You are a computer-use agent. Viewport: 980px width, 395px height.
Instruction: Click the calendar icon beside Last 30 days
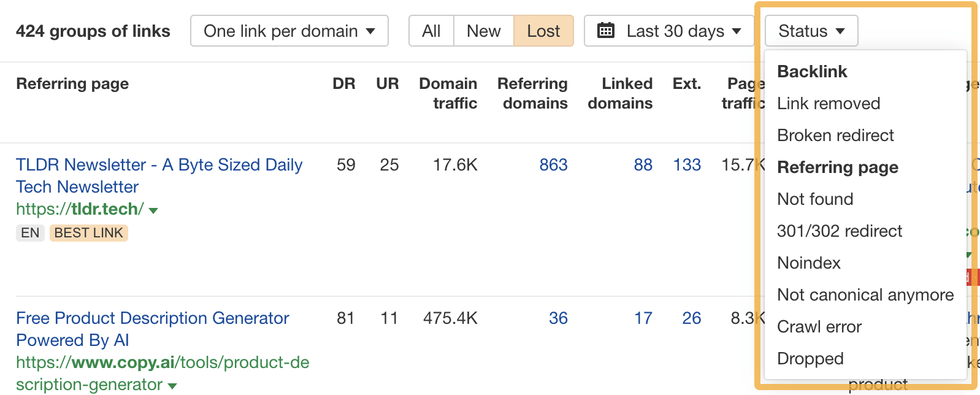coord(607,30)
